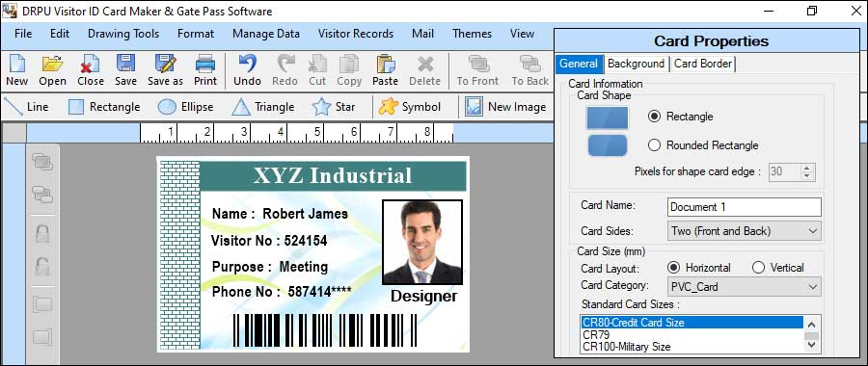Select the Line drawing tool
868x366 pixels.
tap(26, 107)
